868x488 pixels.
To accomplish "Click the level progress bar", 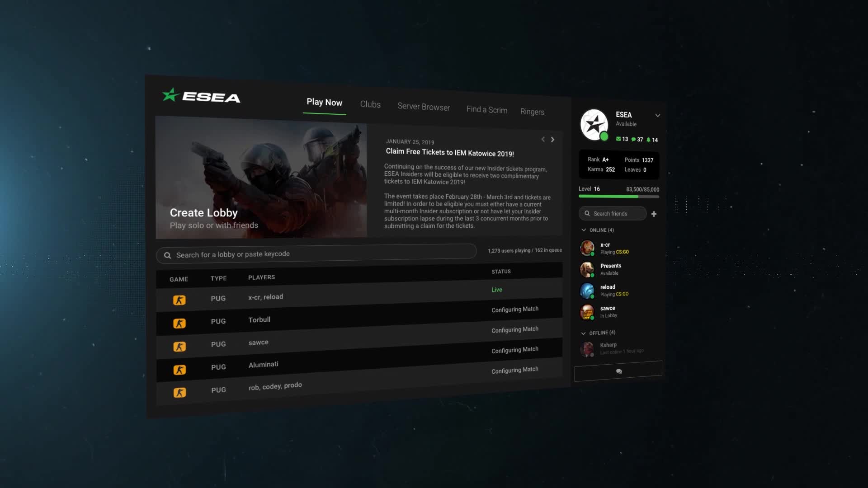I will coord(618,197).
